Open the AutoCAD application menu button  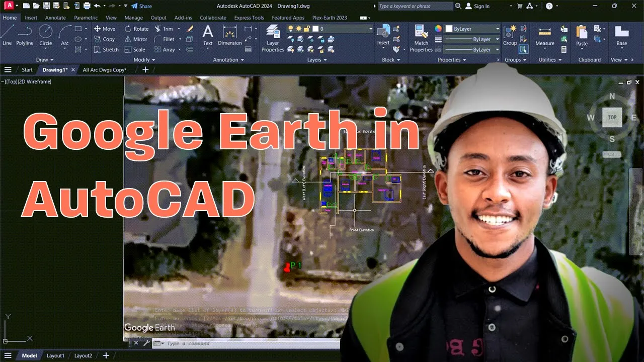(8, 6)
